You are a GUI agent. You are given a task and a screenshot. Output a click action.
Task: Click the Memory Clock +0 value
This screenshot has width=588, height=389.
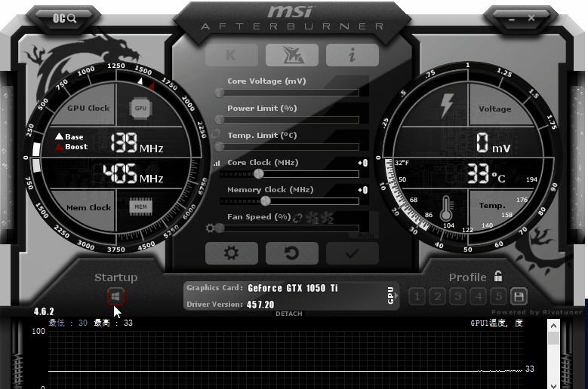coord(362,190)
